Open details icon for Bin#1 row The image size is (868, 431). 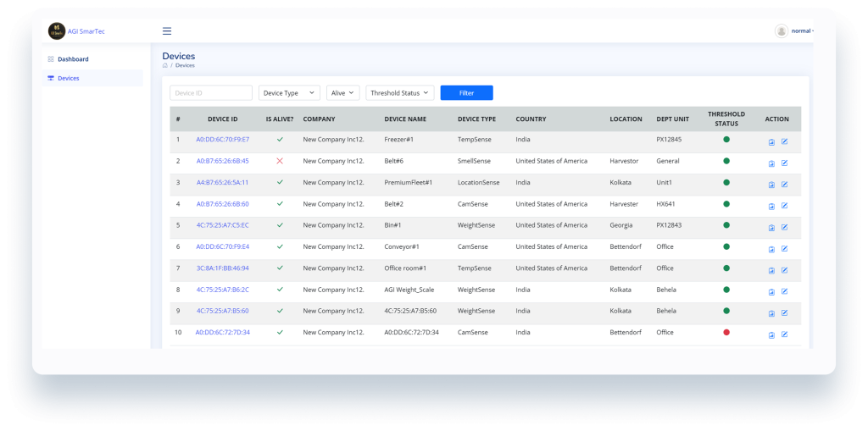point(771,228)
